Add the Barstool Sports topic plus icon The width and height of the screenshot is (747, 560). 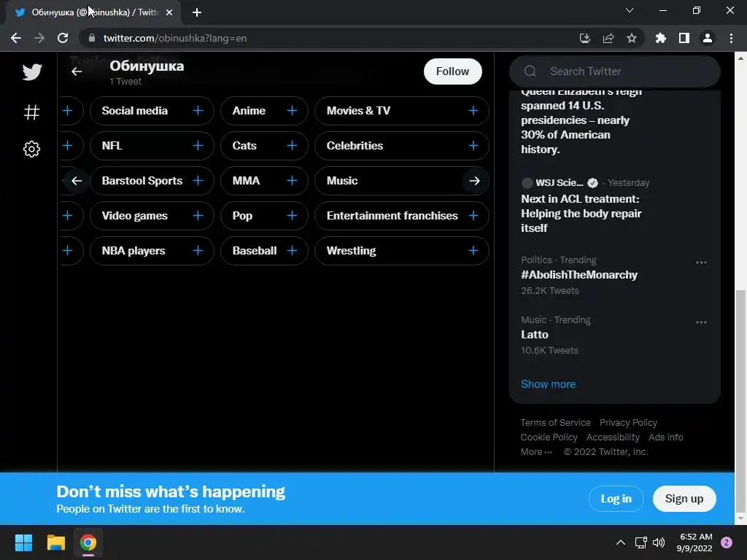198,181
